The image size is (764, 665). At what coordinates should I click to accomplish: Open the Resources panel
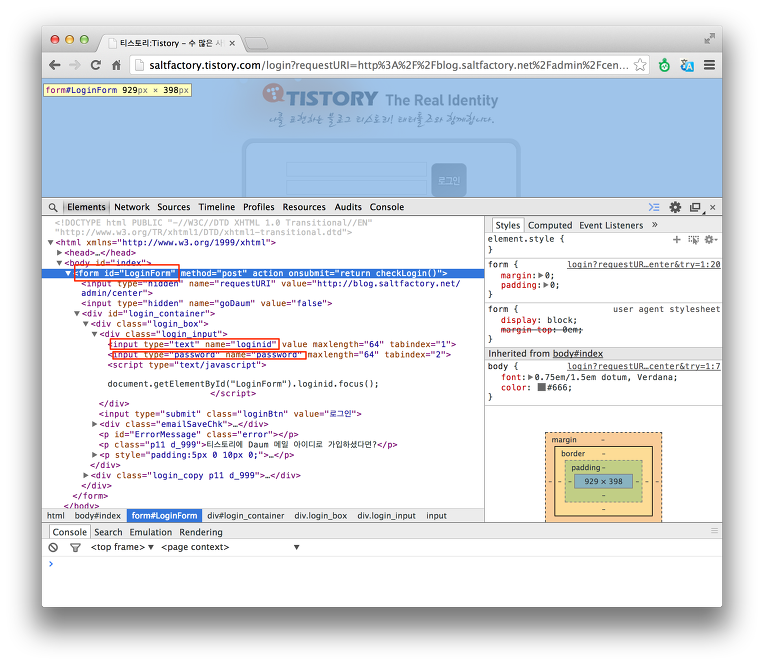click(x=304, y=207)
